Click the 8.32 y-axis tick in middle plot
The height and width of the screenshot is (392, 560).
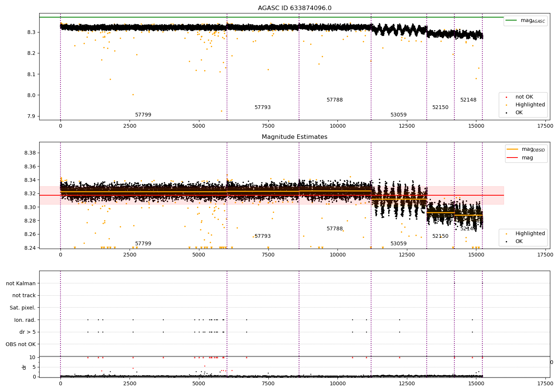point(30,194)
